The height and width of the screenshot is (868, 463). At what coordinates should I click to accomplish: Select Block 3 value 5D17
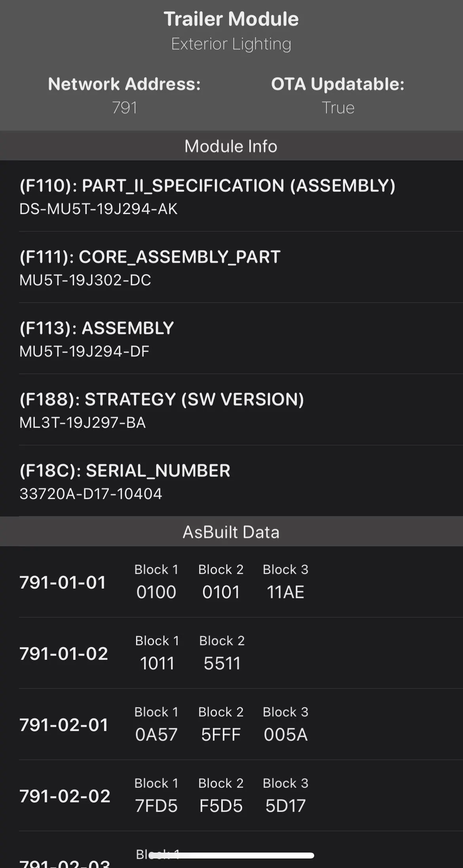click(285, 806)
